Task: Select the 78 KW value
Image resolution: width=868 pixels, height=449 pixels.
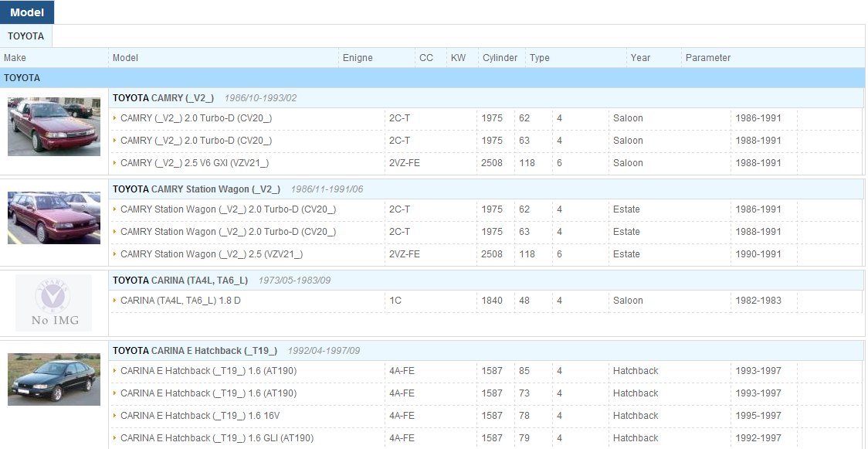Action: tap(524, 416)
